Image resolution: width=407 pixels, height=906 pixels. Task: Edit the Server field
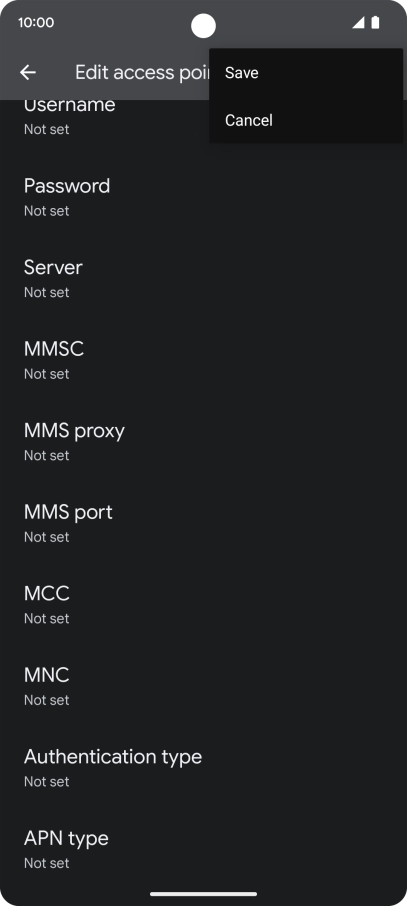tap(204, 279)
